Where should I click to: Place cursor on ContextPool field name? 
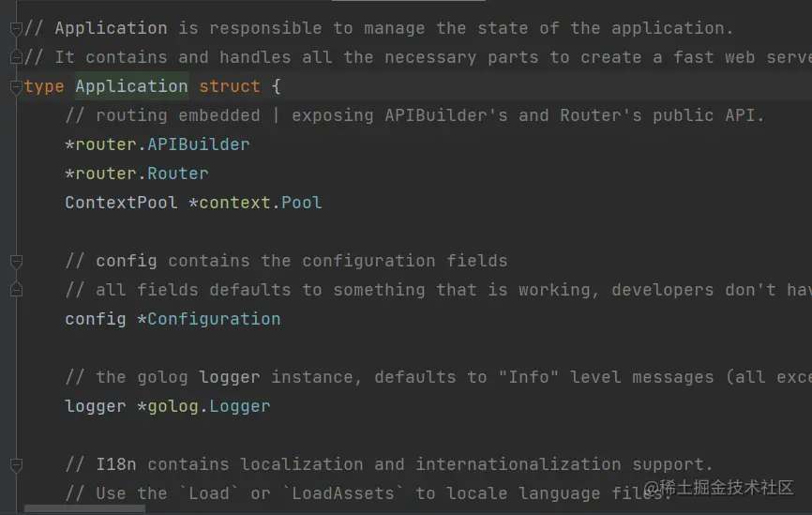pyautogui.click(x=121, y=203)
